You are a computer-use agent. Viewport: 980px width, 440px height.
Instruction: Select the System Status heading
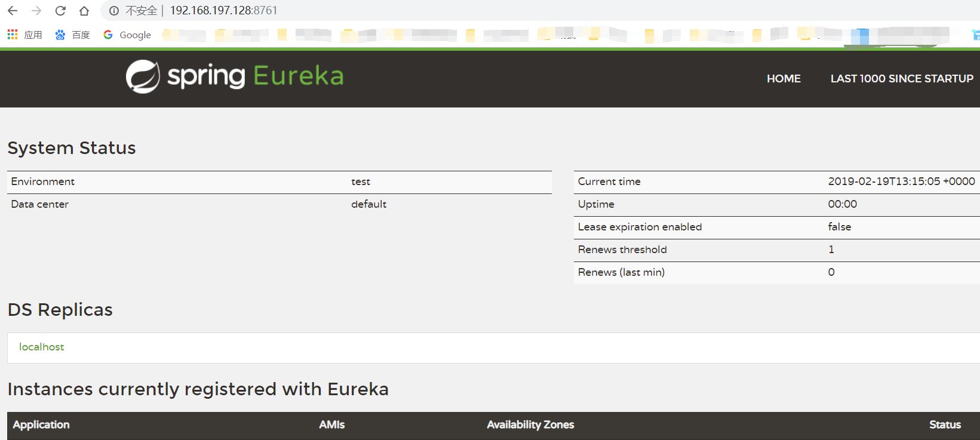72,148
